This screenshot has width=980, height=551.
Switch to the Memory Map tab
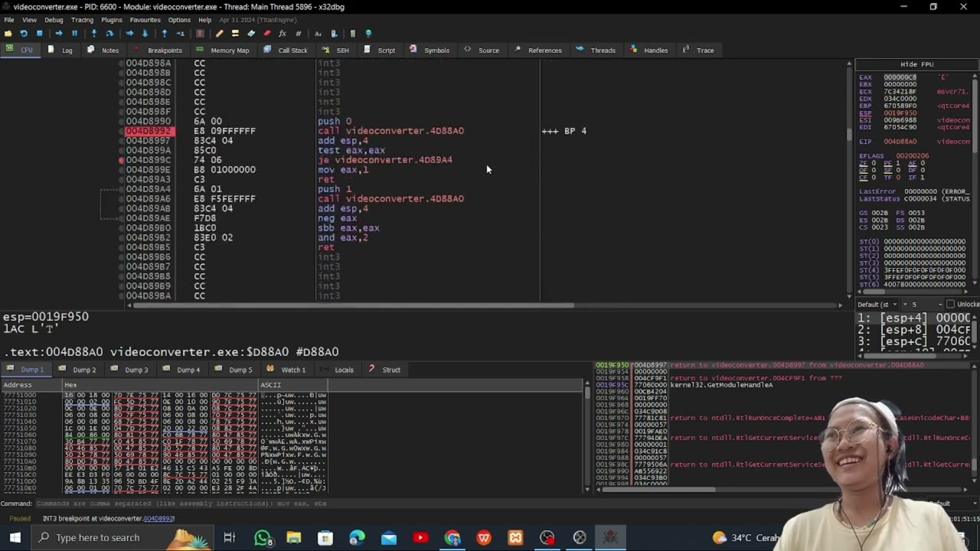point(223,51)
